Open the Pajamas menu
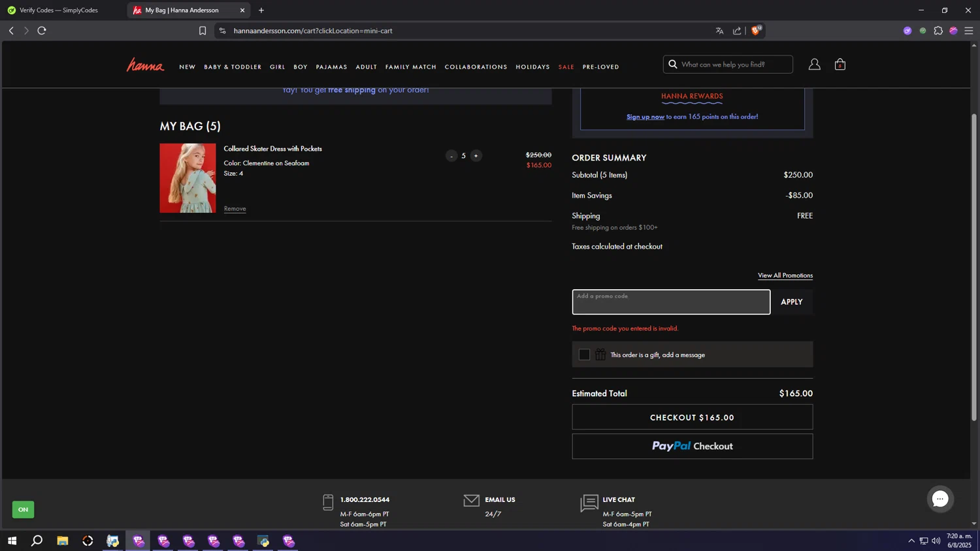This screenshot has width=980, height=551. 331,67
